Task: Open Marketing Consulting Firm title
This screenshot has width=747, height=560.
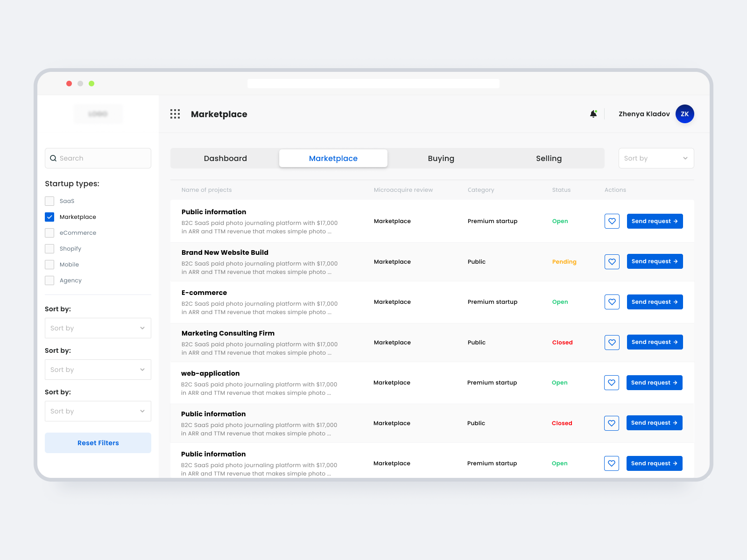Action: point(228,333)
